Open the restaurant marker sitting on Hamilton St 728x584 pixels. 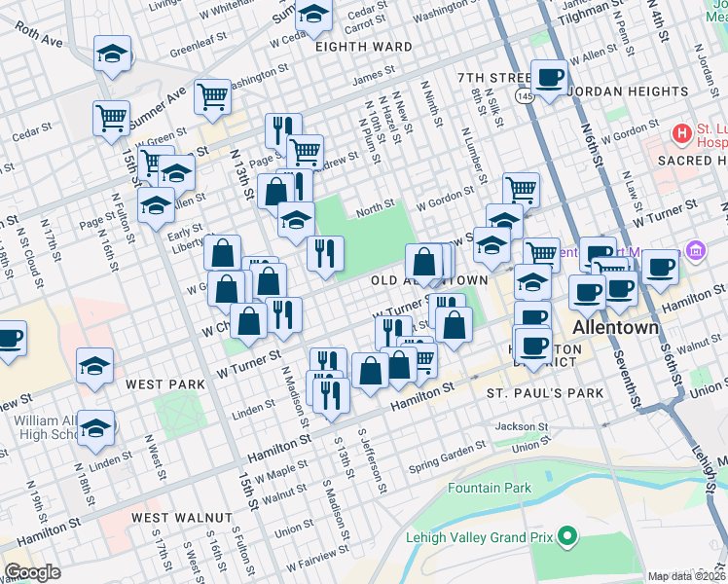(331, 396)
